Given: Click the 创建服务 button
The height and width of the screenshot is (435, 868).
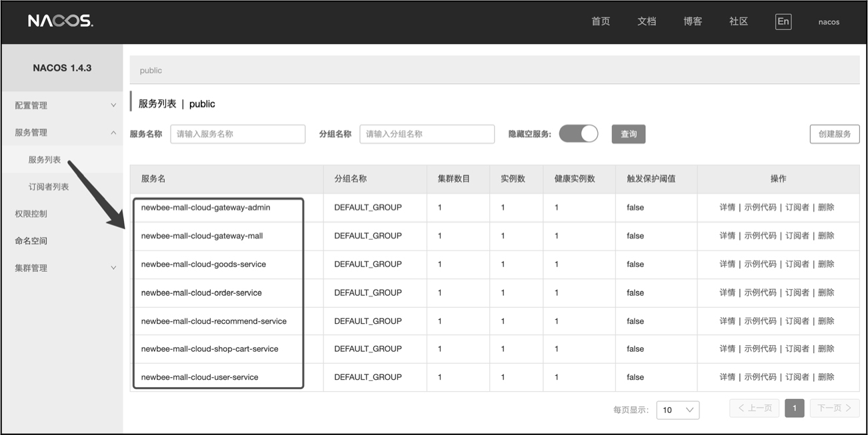Looking at the screenshot, I should 835,134.
